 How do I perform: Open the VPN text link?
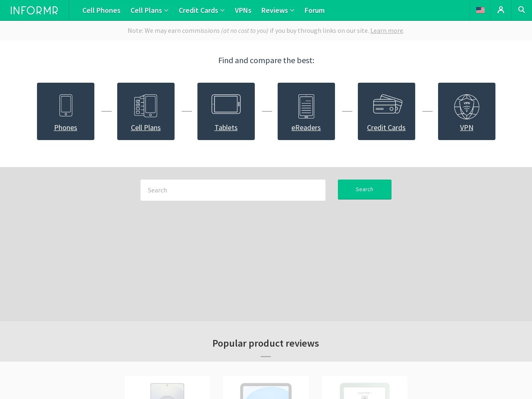467,128
